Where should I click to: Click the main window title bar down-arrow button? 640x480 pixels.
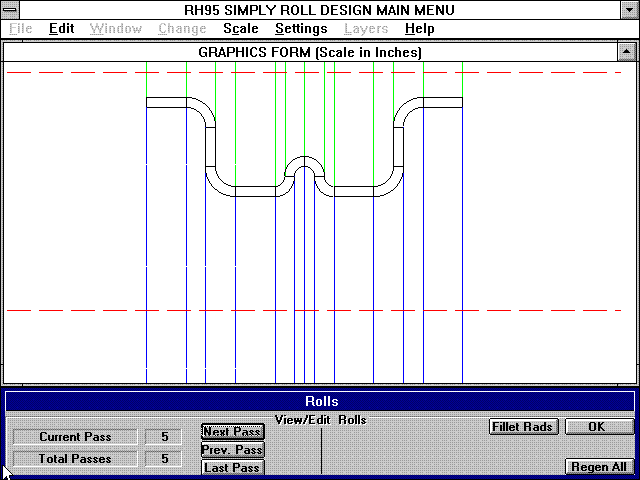click(x=630, y=9)
